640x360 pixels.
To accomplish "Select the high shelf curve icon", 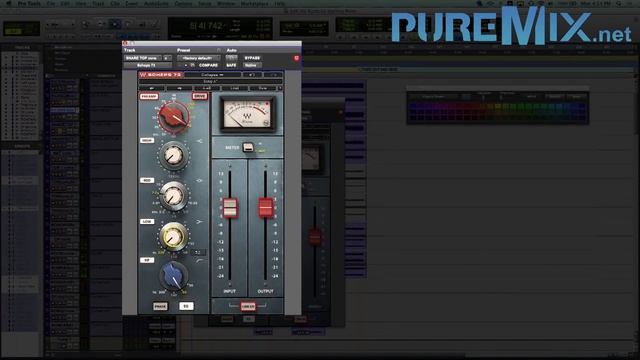I will tap(200, 141).
